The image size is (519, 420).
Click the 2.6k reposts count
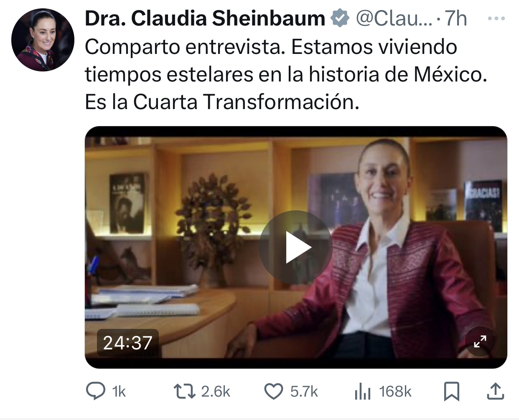coord(216,392)
